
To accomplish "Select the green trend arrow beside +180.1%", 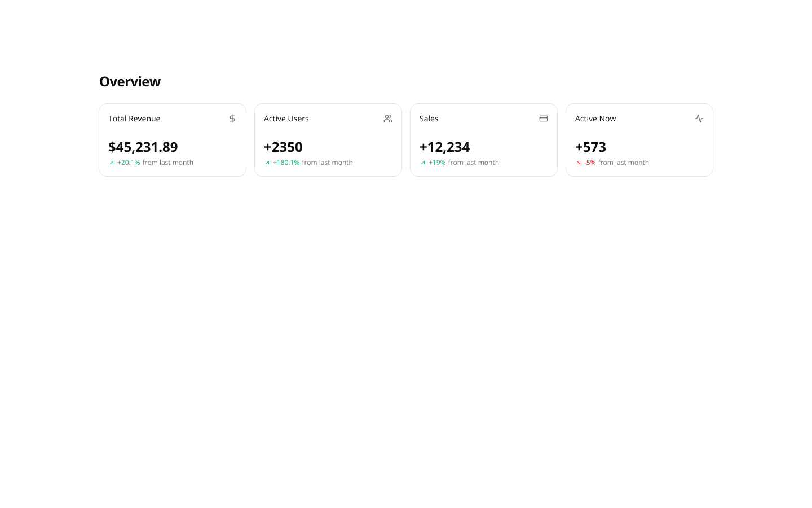I will click(267, 163).
